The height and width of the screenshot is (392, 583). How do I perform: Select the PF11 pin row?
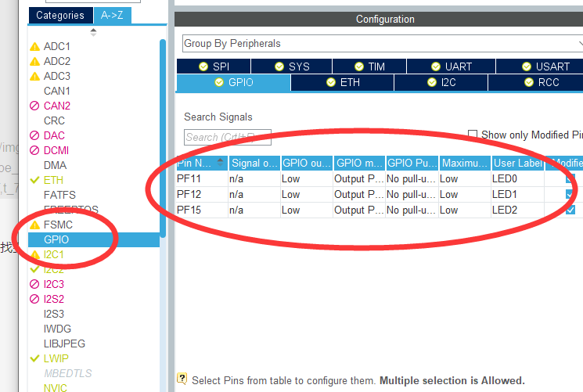click(380, 179)
